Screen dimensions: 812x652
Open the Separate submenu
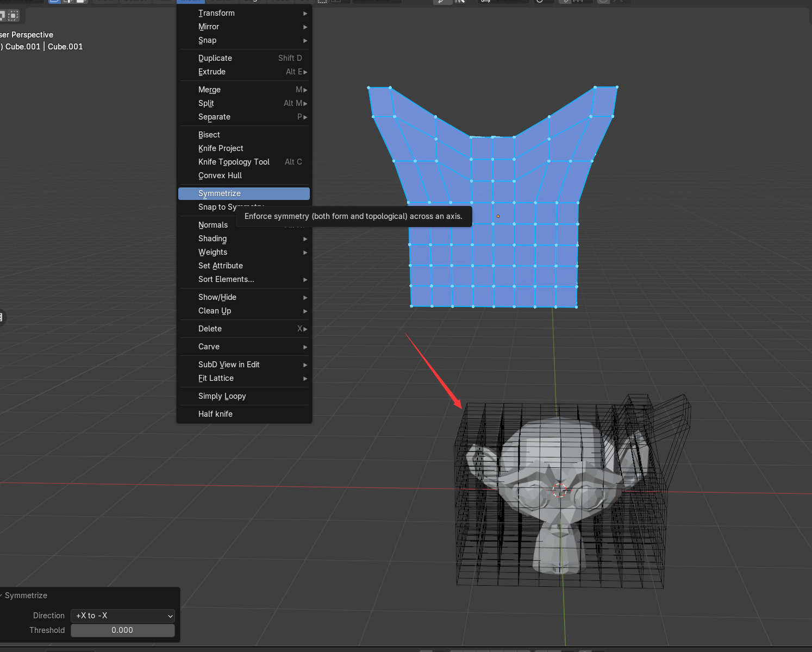coord(244,117)
